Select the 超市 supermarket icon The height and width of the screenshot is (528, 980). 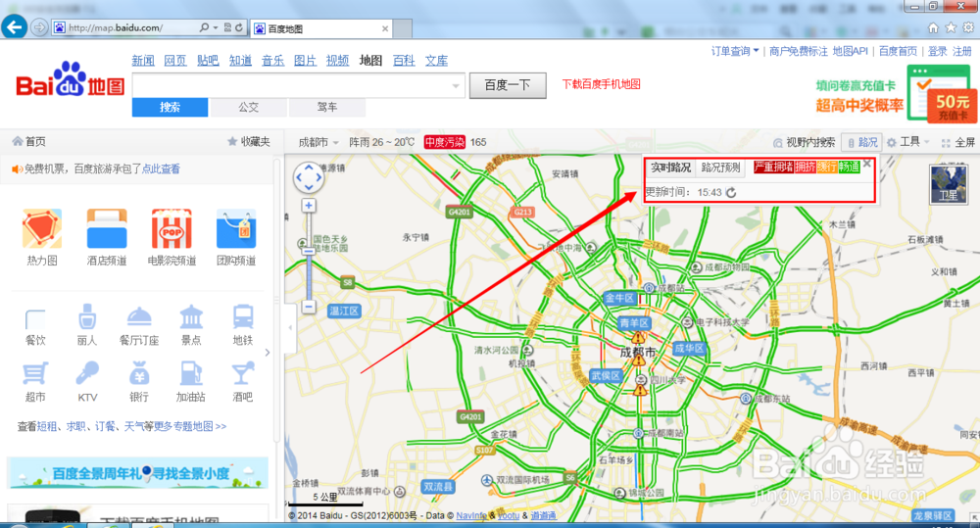coord(35,373)
